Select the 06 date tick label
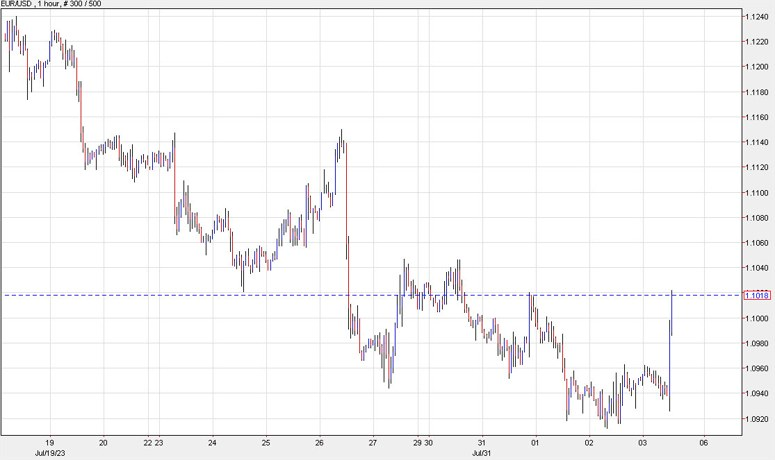This screenshot has height=460, width=775. (703, 441)
